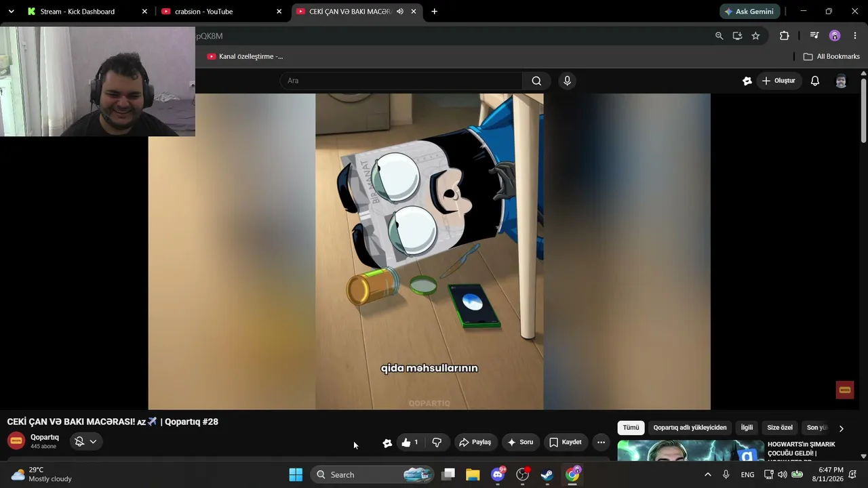868x488 pixels.
Task: Click the sparkle icon left of like button
Action: coord(387,443)
